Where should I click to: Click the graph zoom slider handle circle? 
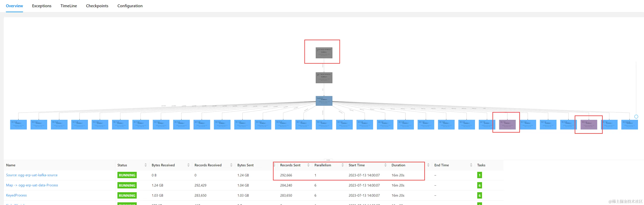click(636, 116)
